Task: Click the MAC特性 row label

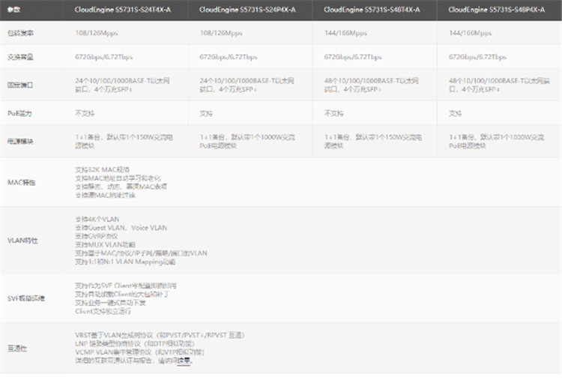Action: [21, 182]
